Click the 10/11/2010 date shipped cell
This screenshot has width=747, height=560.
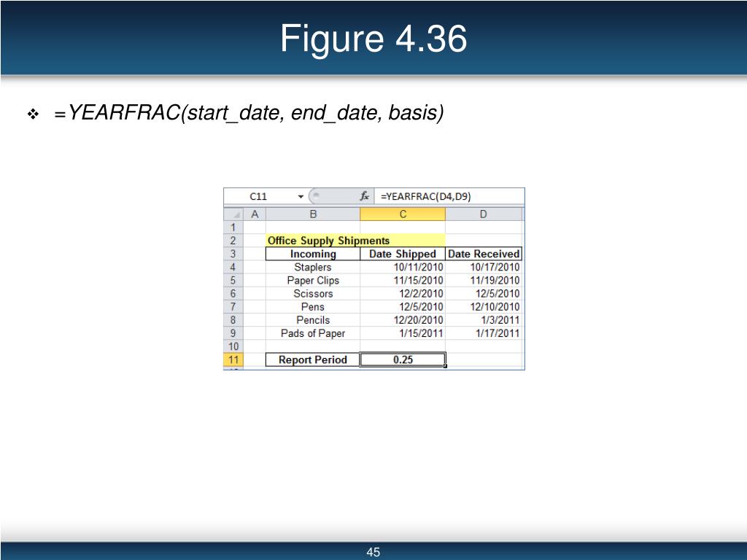click(x=403, y=267)
